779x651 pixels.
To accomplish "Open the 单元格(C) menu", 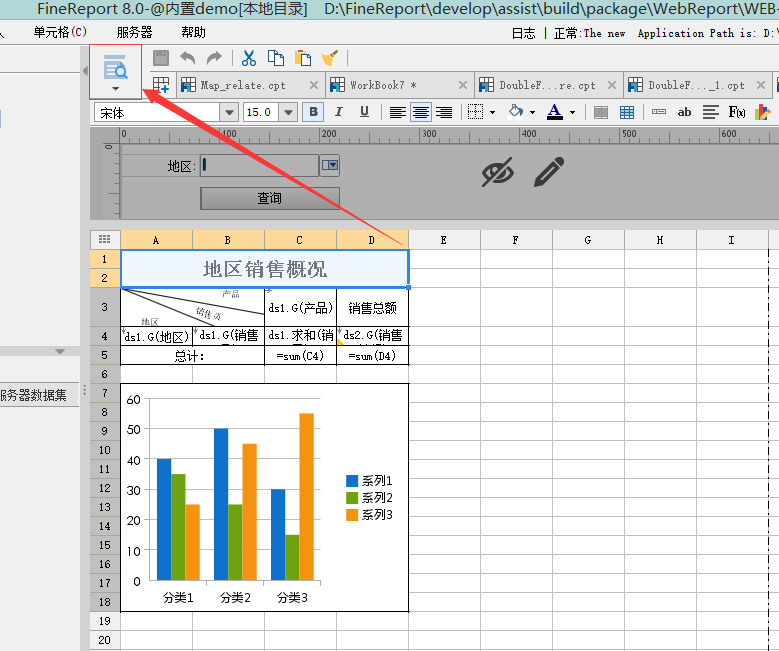I will click(60, 32).
